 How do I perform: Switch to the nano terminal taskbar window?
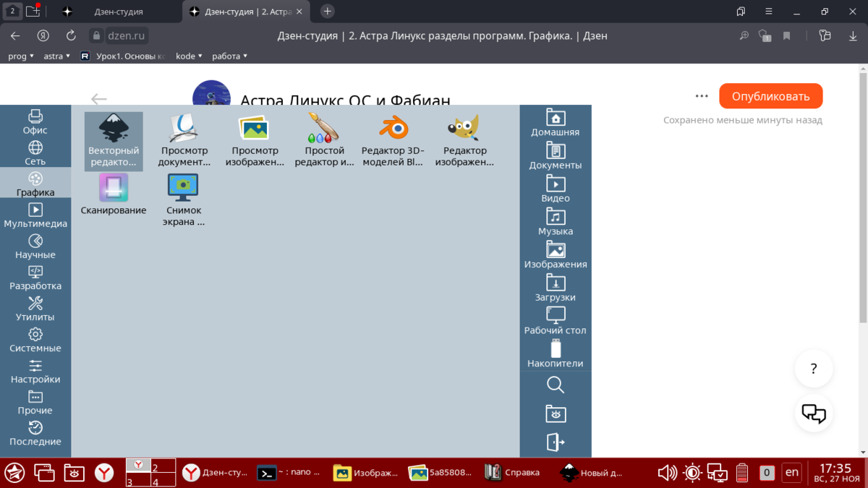tap(288, 473)
